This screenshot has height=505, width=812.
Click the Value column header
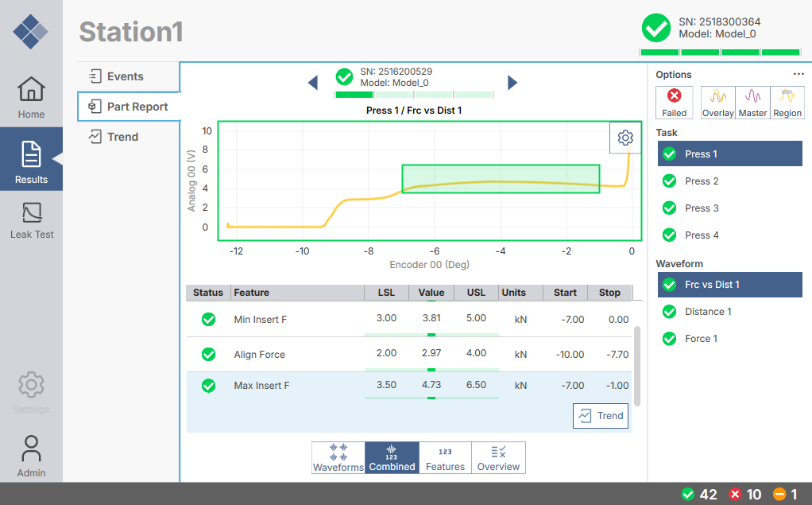tap(431, 293)
